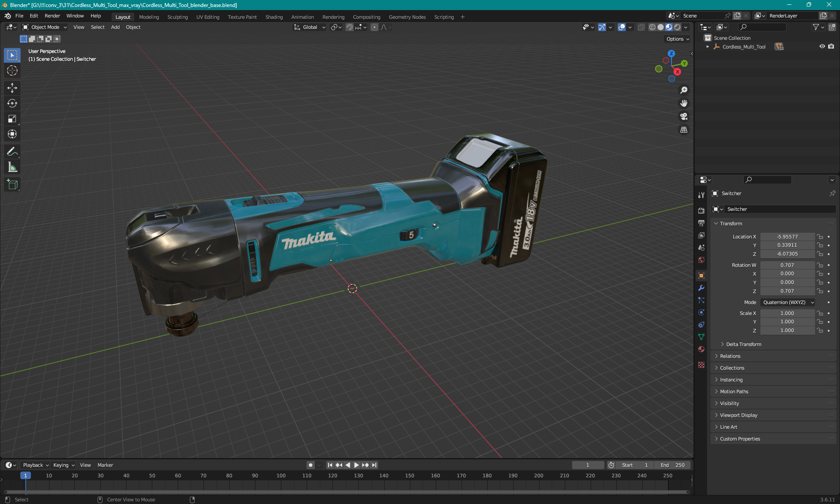The height and width of the screenshot is (504, 840).
Task: Open the timeline Keying popover
Action: pyautogui.click(x=64, y=465)
